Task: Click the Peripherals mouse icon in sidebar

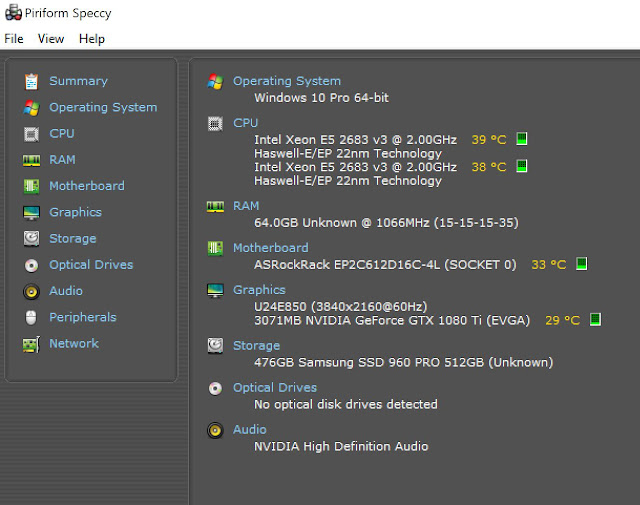Action: tap(31, 318)
